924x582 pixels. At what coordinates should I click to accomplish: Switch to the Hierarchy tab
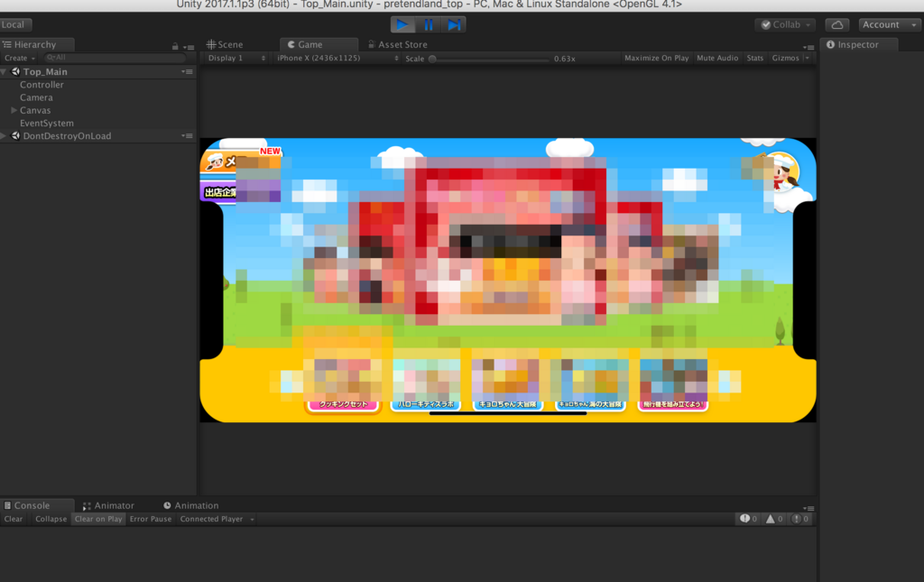[x=35, y=45]
